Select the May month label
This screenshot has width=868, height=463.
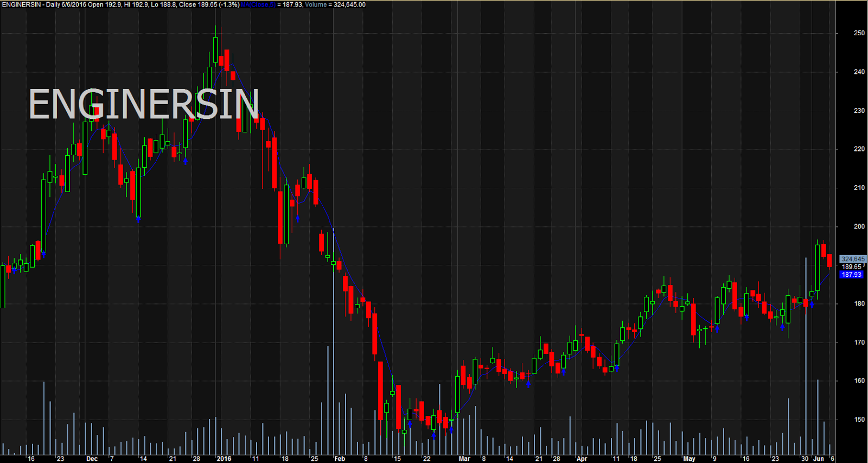pos(689,459)
